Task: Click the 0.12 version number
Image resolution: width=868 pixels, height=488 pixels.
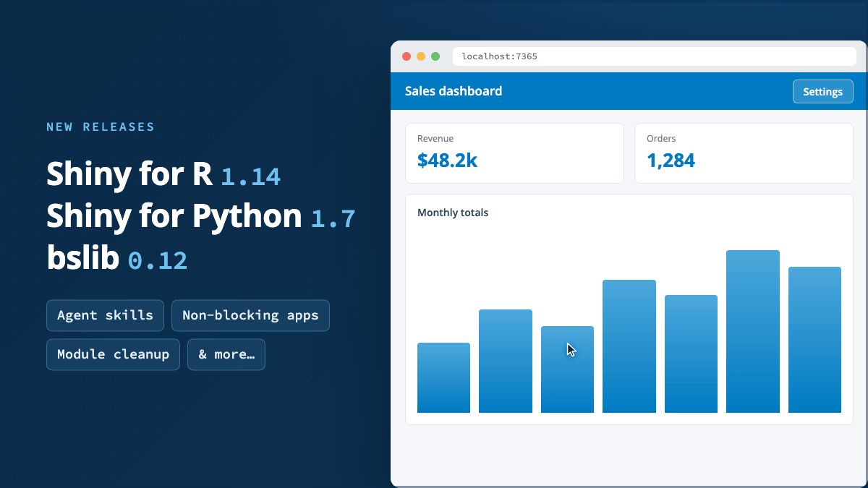Action: [x=158, y=260]
